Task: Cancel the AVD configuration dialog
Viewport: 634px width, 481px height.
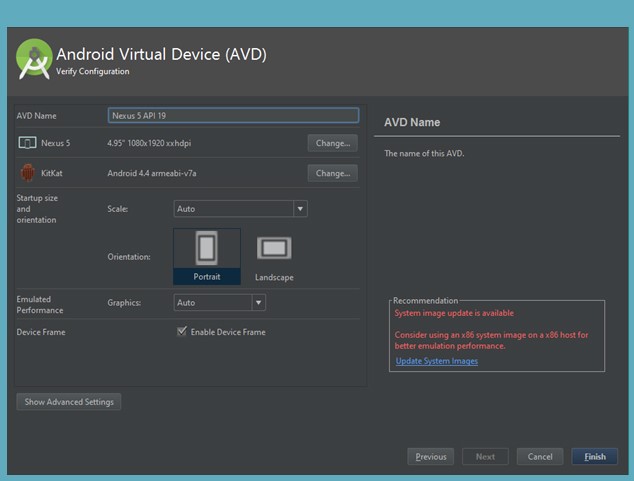Action: (540, 457)
